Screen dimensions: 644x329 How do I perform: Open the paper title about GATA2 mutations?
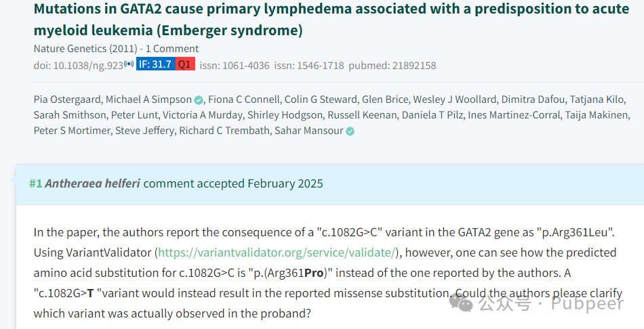(x=331, y=19)
